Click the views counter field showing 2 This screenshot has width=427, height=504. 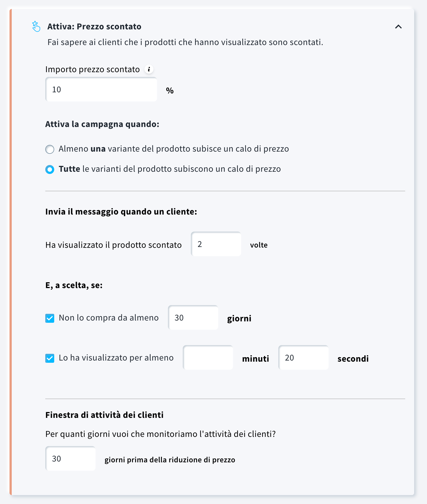pos(216,244)
